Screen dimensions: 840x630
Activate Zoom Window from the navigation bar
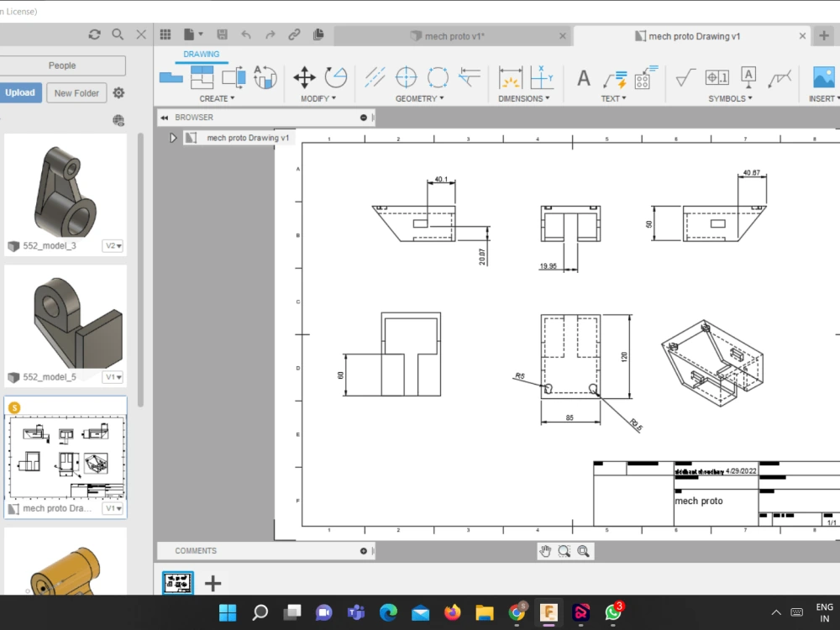564,551
